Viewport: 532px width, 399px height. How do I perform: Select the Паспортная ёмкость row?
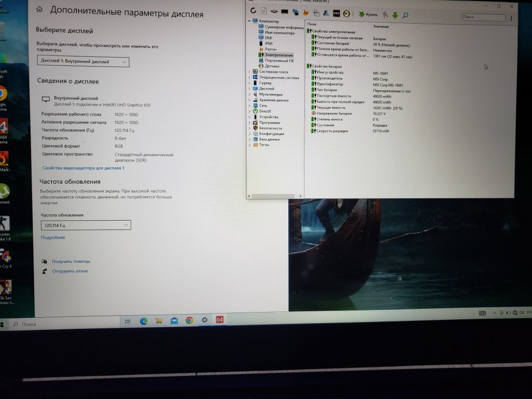[x=351, y=96]
